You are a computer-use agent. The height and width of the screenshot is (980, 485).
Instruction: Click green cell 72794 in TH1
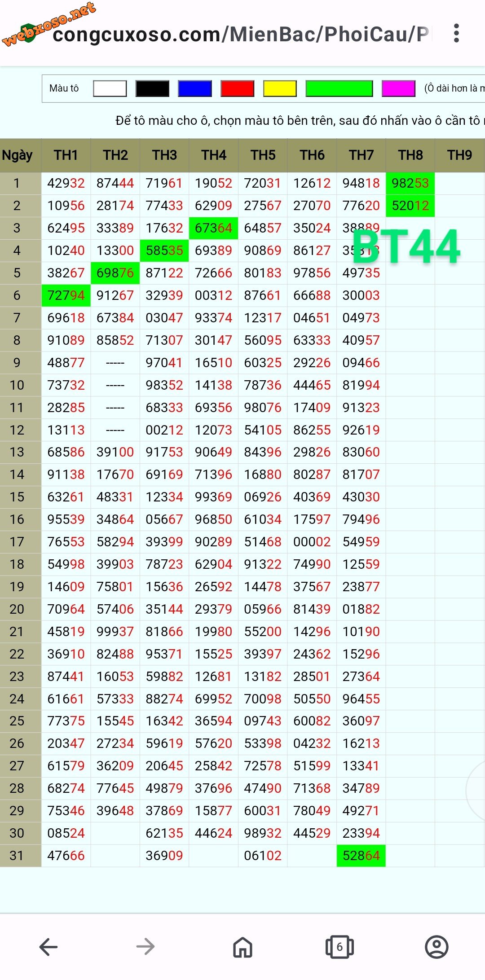tap(66, 295)
